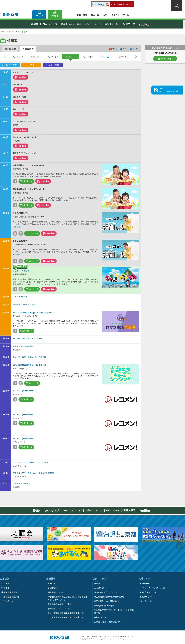185x644 pixels.
Task: Select the date 4/20 (日)
Action: (x=123, y=57)
